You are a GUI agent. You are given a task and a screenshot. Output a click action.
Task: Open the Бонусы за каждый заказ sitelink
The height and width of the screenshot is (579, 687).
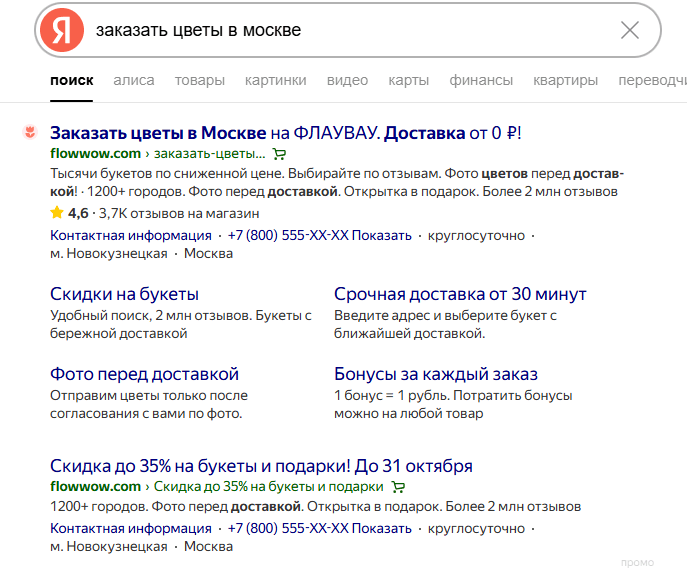(436, 374)
